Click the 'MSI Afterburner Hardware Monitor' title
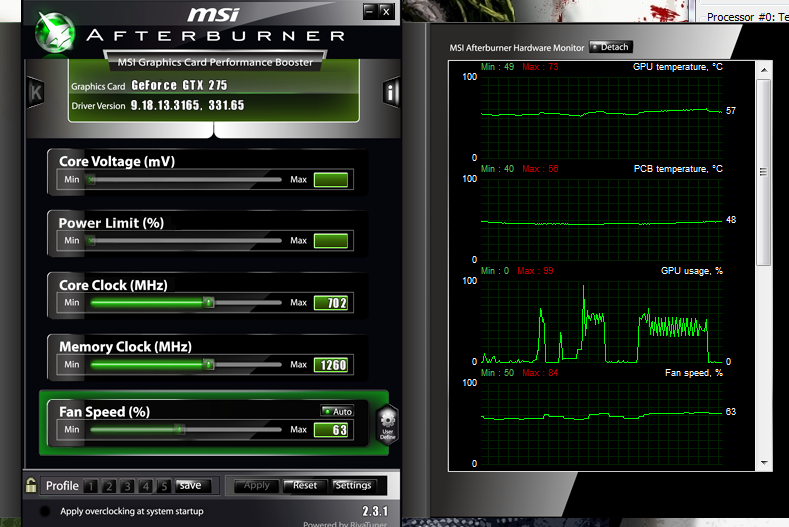789x527 pixels. coord(516,48)
